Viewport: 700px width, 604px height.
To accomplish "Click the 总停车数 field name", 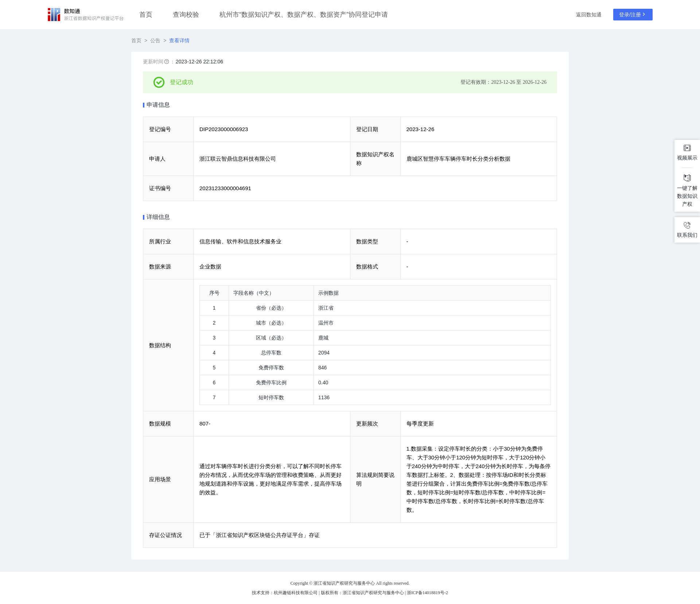I will [x=271, y=353].
